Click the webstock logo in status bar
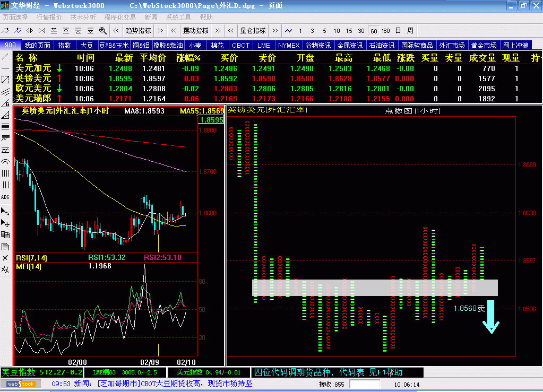Image resolution: width=543 pixels, height=392 pixels. (21, 384)
